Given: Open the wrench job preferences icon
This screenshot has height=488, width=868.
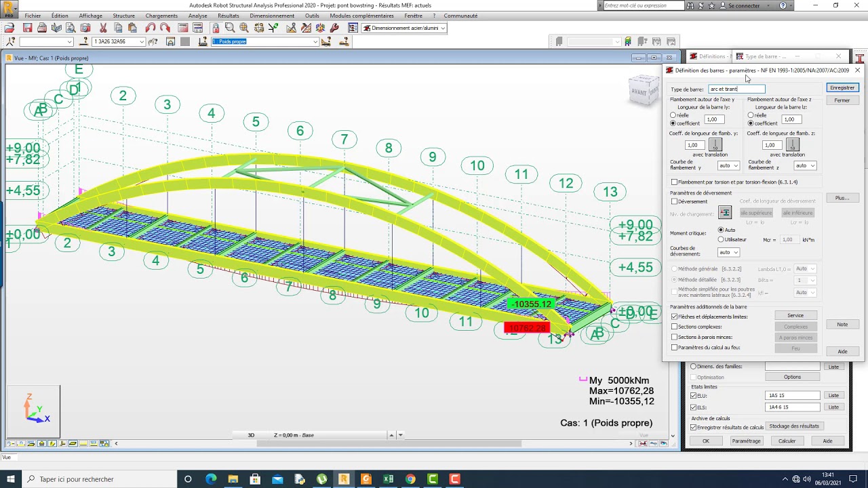Looking at the screenshot, I should click(334, 28).
